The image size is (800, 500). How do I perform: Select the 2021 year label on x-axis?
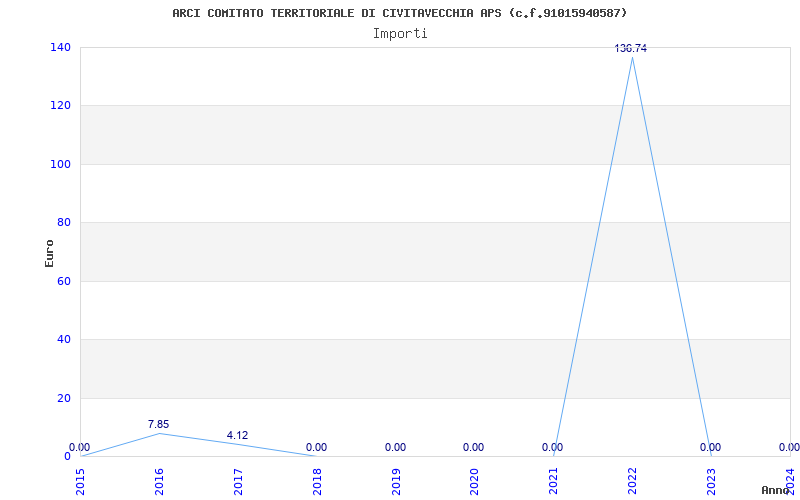pos(554,481)
